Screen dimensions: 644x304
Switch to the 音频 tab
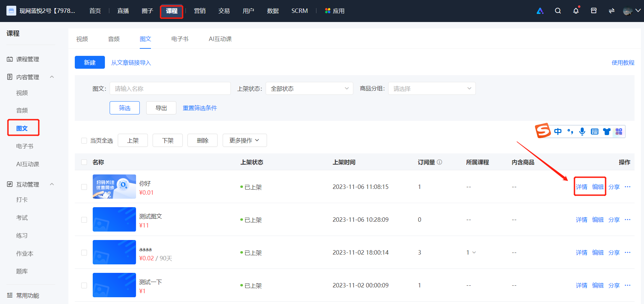pos(114,39)
